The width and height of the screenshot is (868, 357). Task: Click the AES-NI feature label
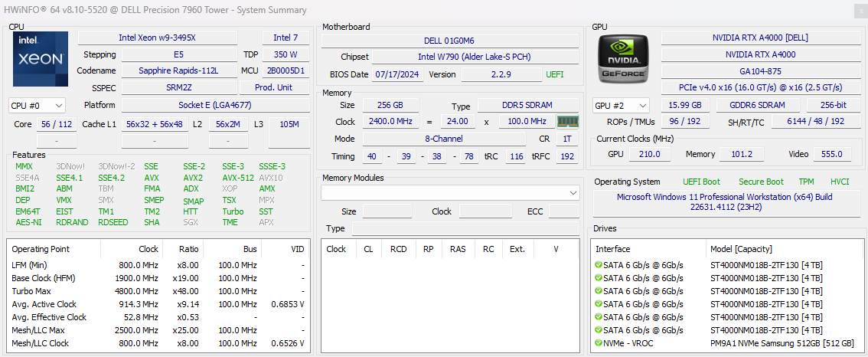click(28, 222)
